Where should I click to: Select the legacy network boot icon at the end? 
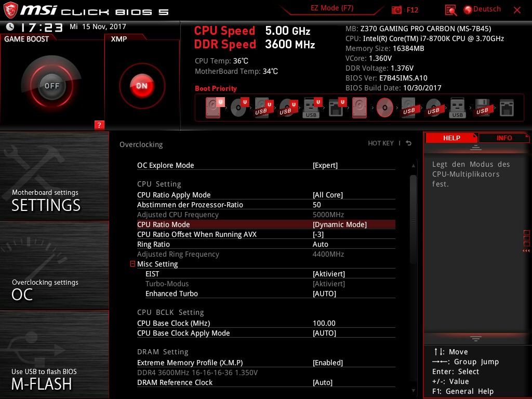[x=507, y=108]
